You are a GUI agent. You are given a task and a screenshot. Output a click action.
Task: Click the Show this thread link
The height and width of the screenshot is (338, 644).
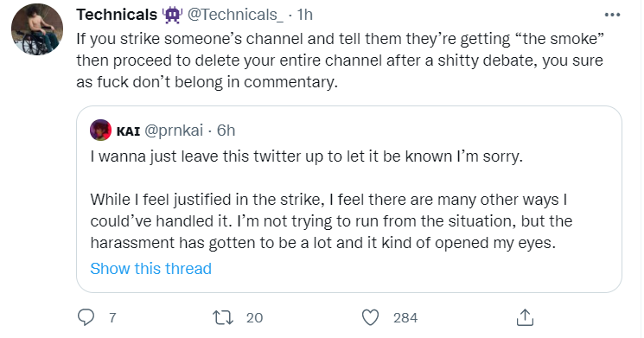150,269
